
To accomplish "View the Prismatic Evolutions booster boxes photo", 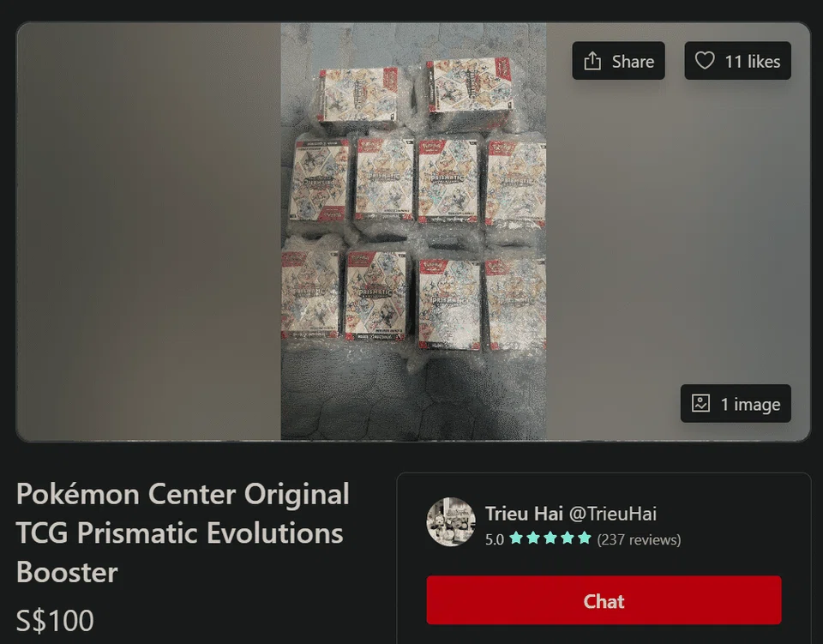I will coord(413,232).
